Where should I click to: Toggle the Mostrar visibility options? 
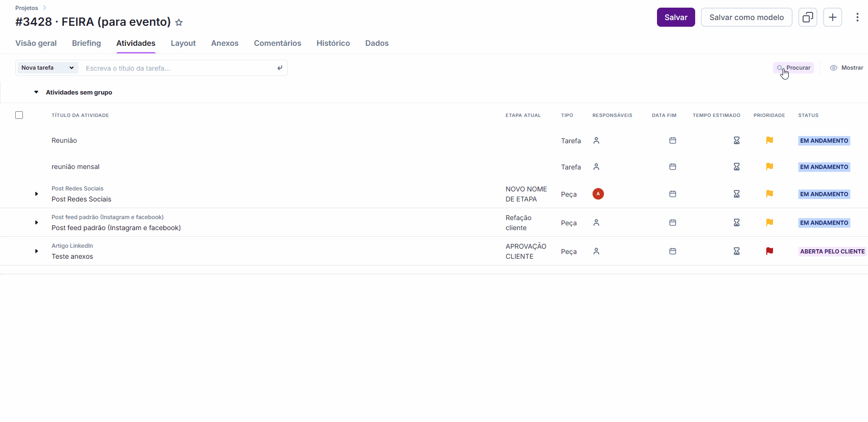point(847,68)
